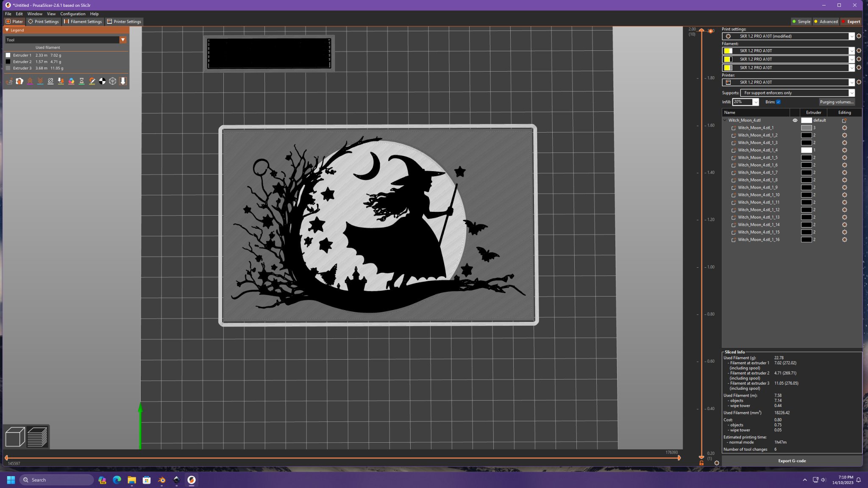The width and height of the screenshot is (868, 488).
Task: Click the first filament yellow color swatch
Action: coord(728,51)
